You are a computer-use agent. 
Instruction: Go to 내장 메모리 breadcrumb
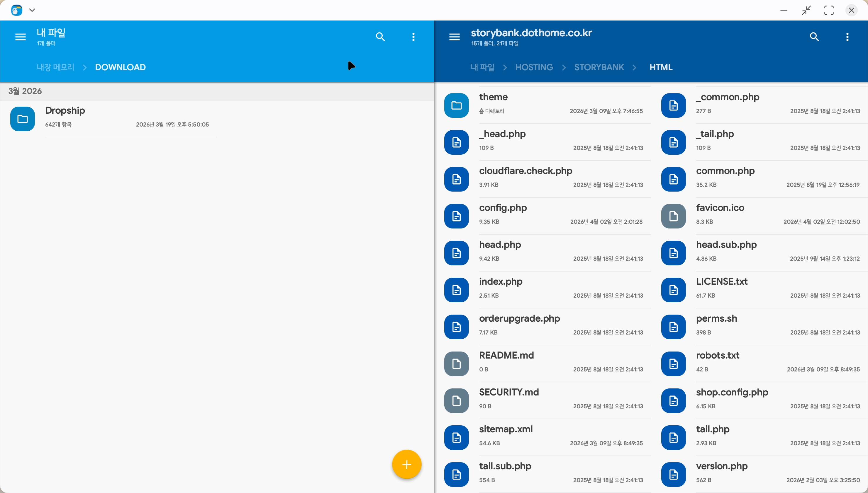(55, 67)
